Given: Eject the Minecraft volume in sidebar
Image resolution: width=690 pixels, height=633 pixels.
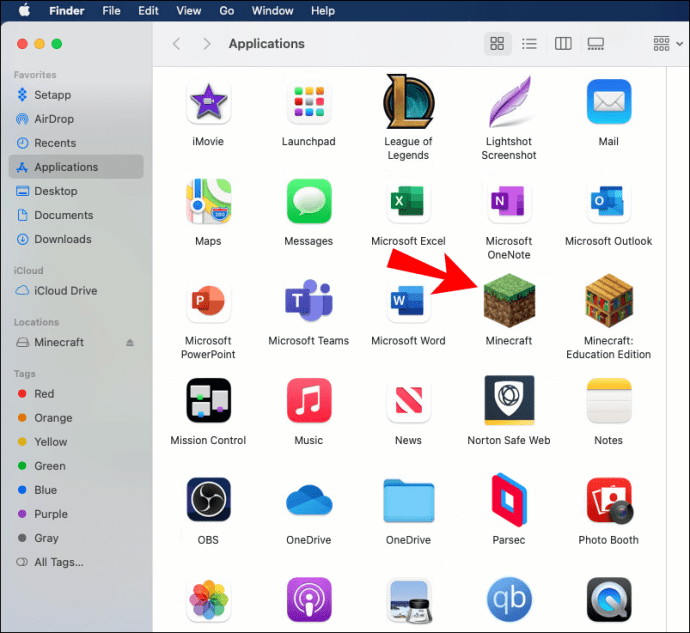Looking at the screenshot, I should click(130, 342).
